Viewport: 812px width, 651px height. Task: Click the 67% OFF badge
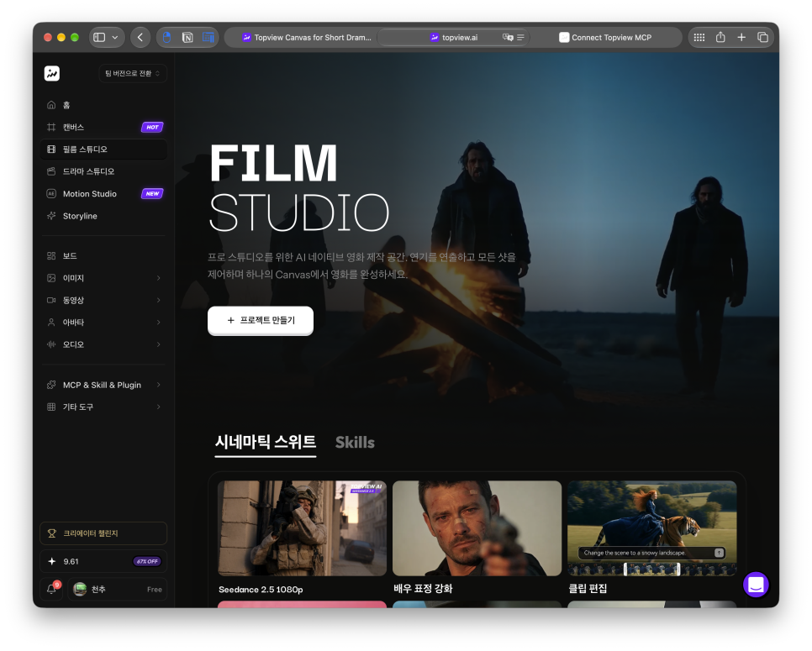pos(148,561)
